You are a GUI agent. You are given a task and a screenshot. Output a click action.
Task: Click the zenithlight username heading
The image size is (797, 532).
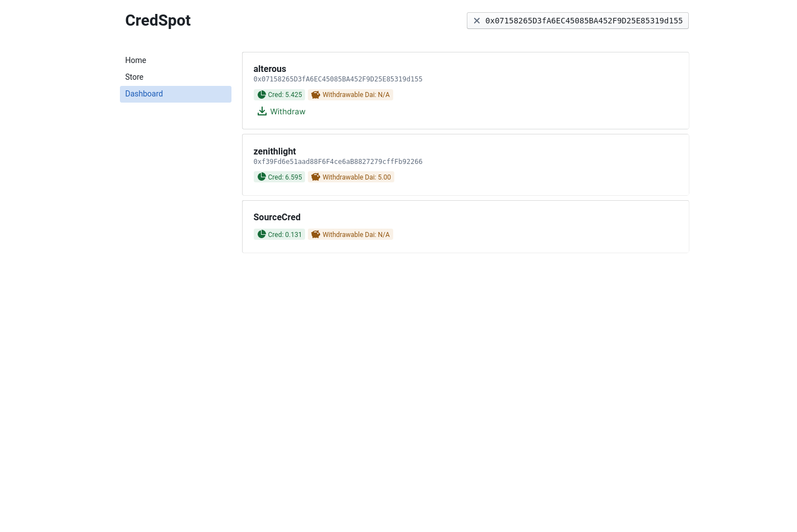coord(274,152)
